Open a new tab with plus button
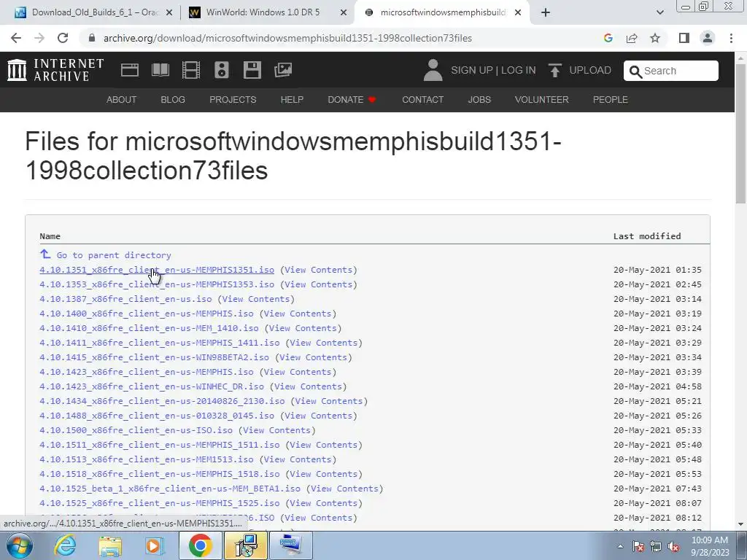Image resolution: width=747 pixels, height=560 pixels. [546, 12]
